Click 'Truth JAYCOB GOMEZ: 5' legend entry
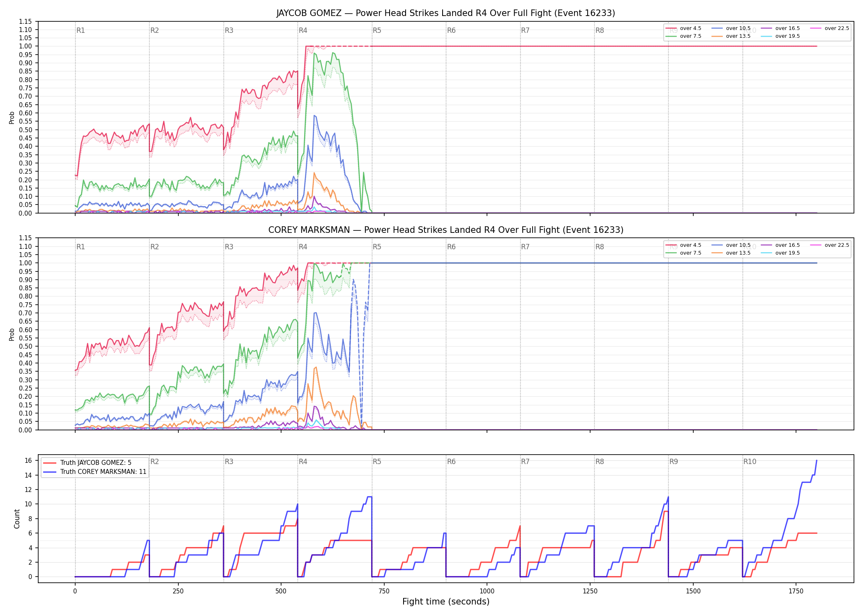Image resolution: width=863 pixels, height=616 pixels. point(87,463)
